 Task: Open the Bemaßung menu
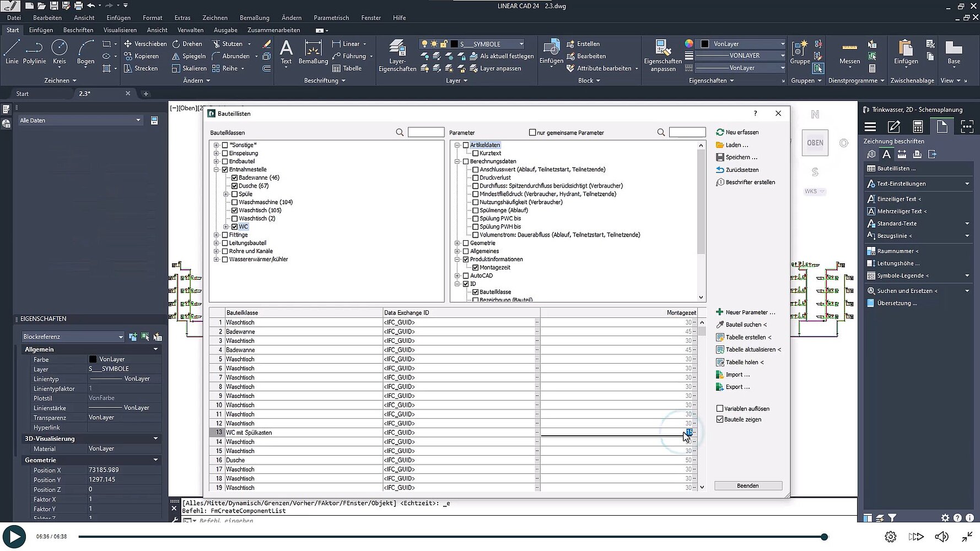255,17
